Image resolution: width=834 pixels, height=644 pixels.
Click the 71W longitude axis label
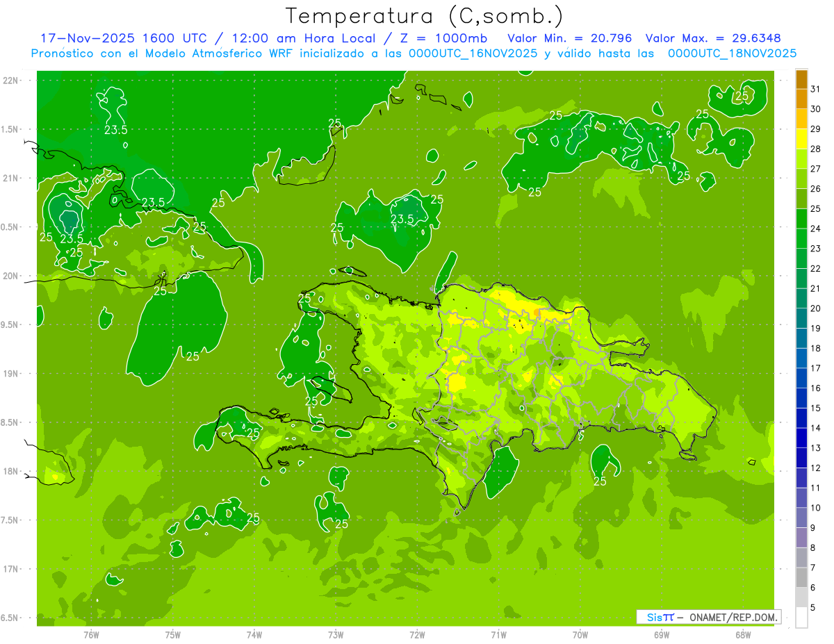click(x=498, y=634)
